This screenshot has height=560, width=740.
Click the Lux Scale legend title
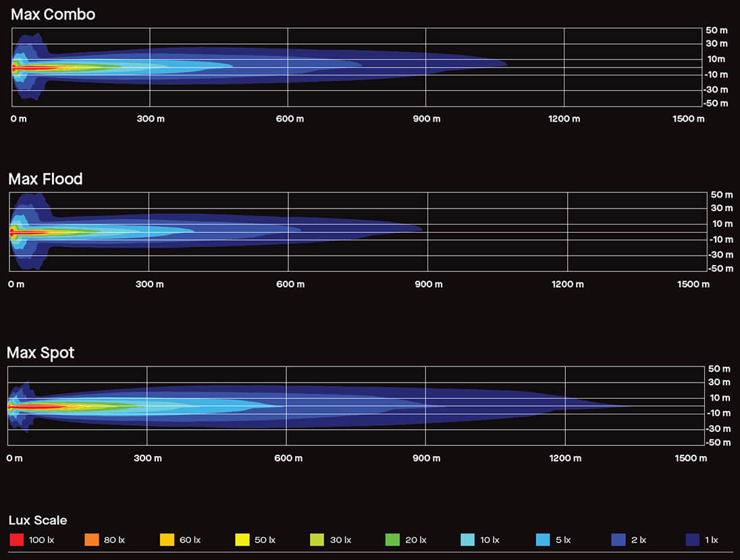[38, 520]
